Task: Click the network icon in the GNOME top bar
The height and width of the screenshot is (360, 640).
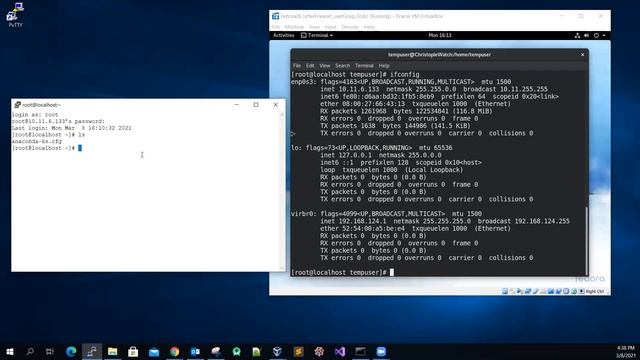Action: pos(577,36)
